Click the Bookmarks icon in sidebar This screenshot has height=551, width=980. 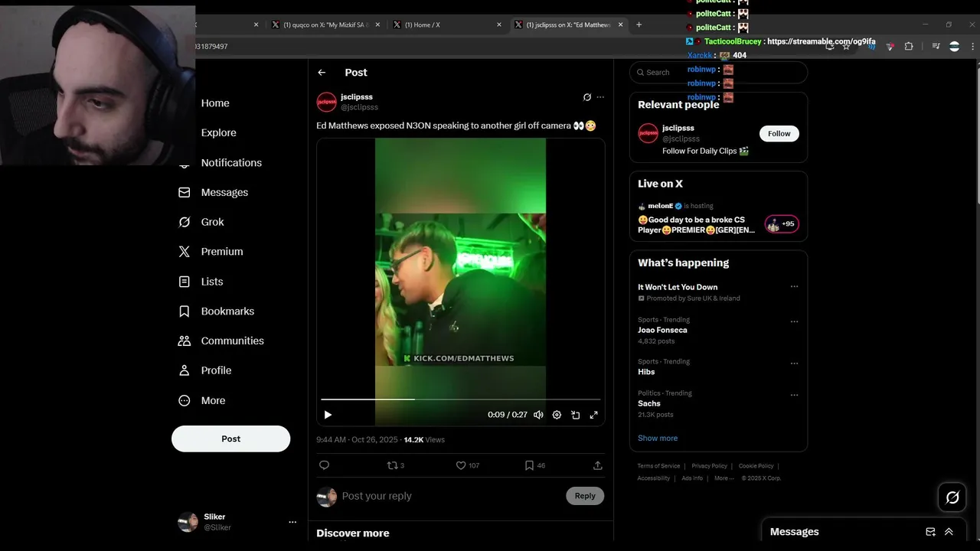click(184, 311)
